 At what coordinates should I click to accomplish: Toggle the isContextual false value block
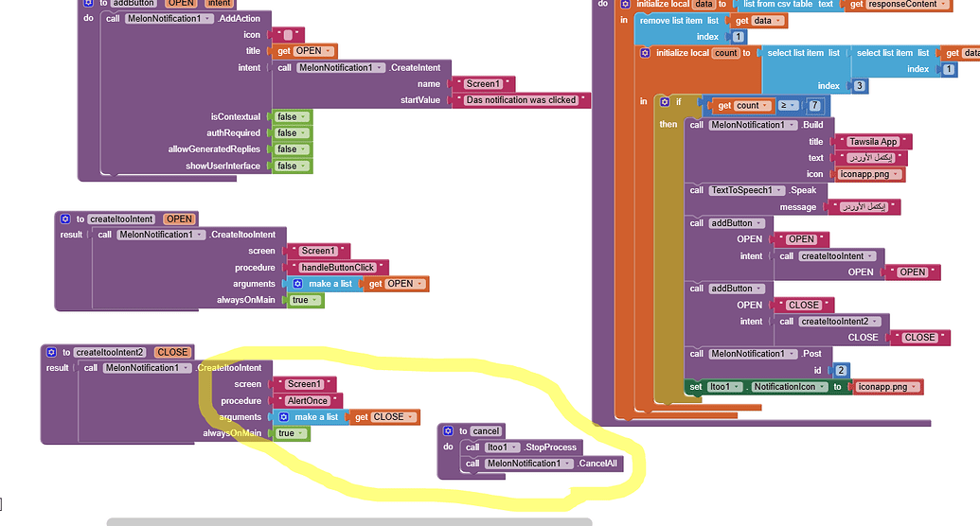coord(292,116)
